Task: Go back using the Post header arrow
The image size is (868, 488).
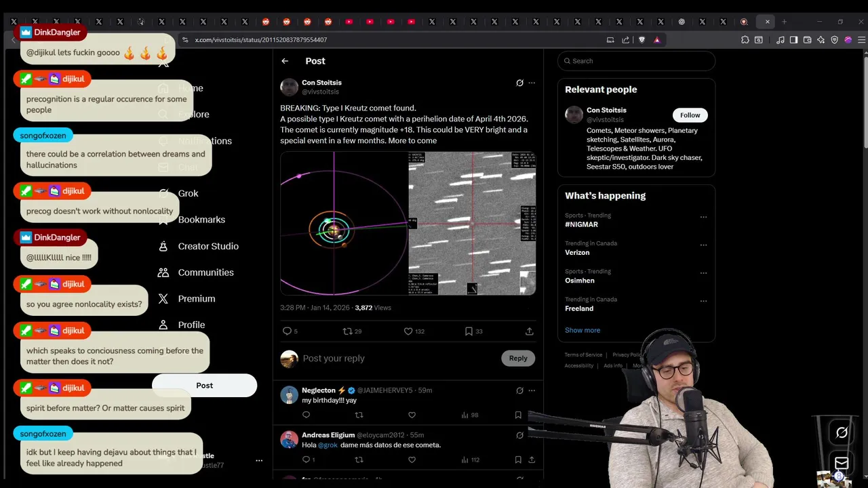Action: pyautogui.click(x=285, y=61)
